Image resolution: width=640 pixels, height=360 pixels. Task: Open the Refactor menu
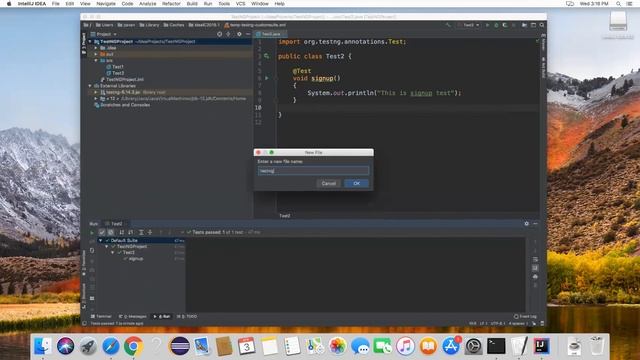pos(171,4)
